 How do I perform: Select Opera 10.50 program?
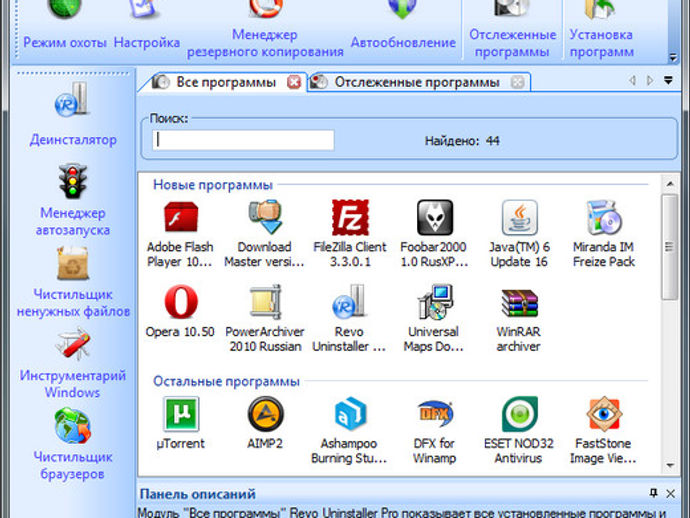point(180,312)
